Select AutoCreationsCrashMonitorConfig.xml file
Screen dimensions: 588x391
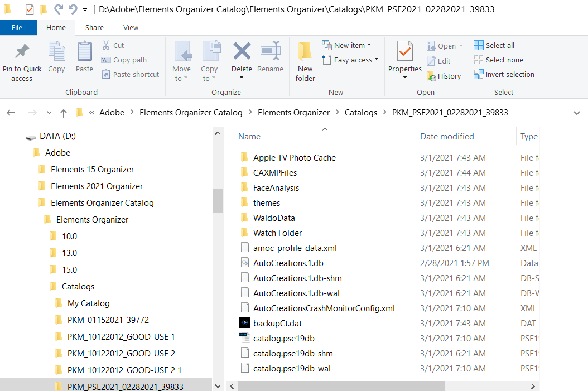(324, 308)
